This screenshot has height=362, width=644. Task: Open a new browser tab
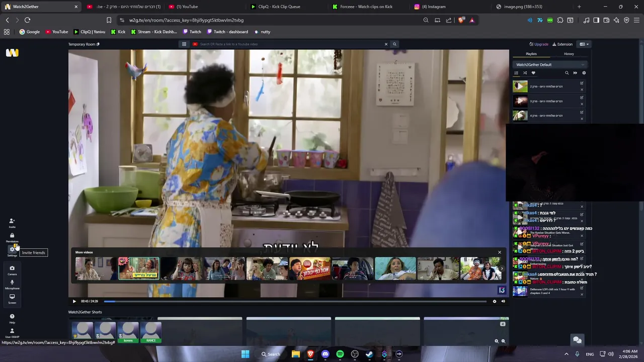coord(579,7)
